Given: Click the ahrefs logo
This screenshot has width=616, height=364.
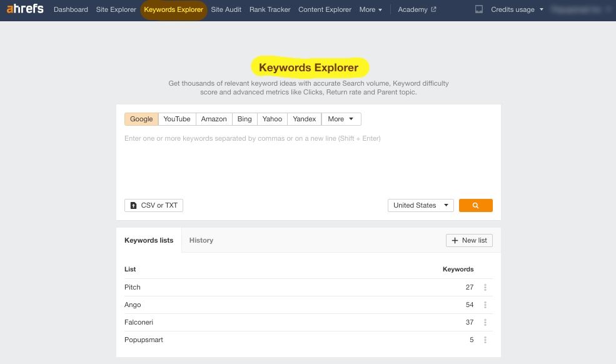Looking at the screenshot, I should point(25,9).
